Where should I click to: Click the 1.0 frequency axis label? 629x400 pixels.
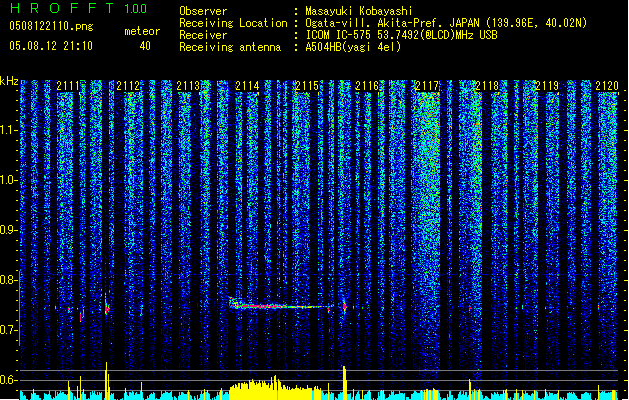pos(7,180)
